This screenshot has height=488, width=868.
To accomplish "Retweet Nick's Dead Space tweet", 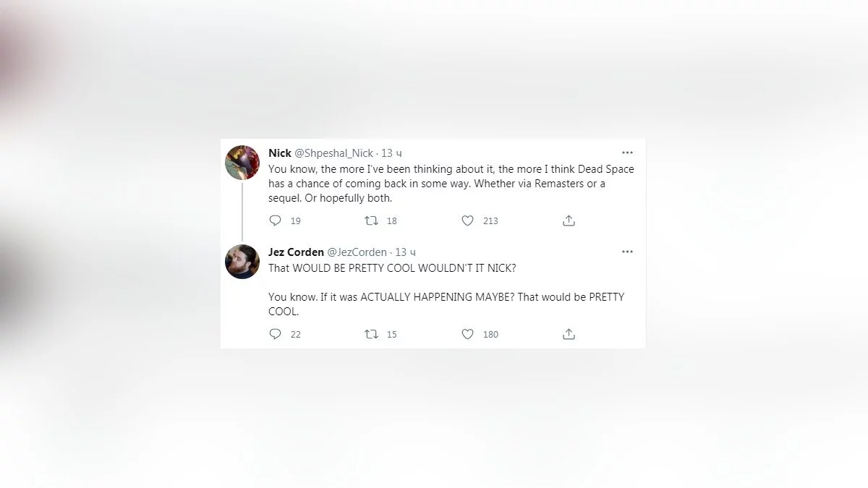I will [371, 221].
